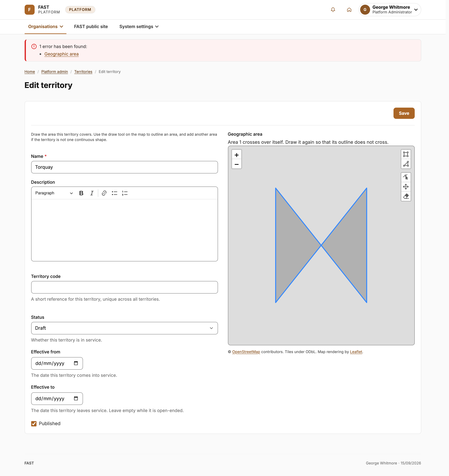Follow the Geographic area error link
The height and width of the screenshot is (476, 449).
click(x=61, y=54)
